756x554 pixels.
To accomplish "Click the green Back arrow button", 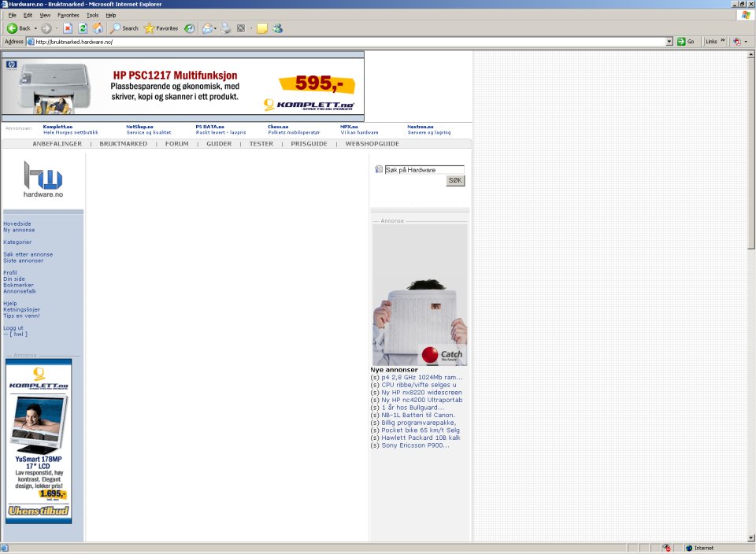I will click(13, 28).
